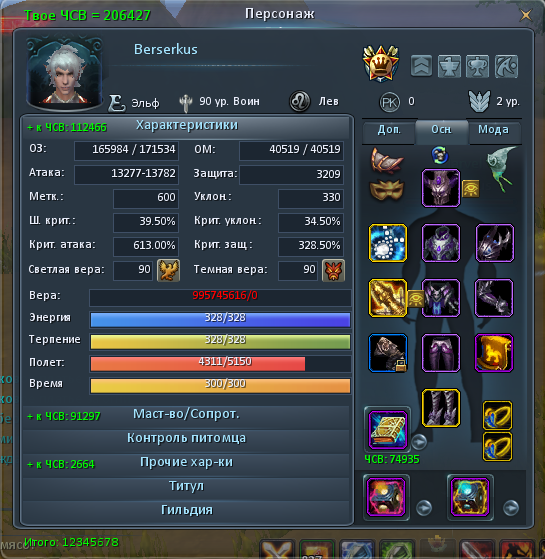Click the PK status icon
545x559 pixels.
point(389,102)
